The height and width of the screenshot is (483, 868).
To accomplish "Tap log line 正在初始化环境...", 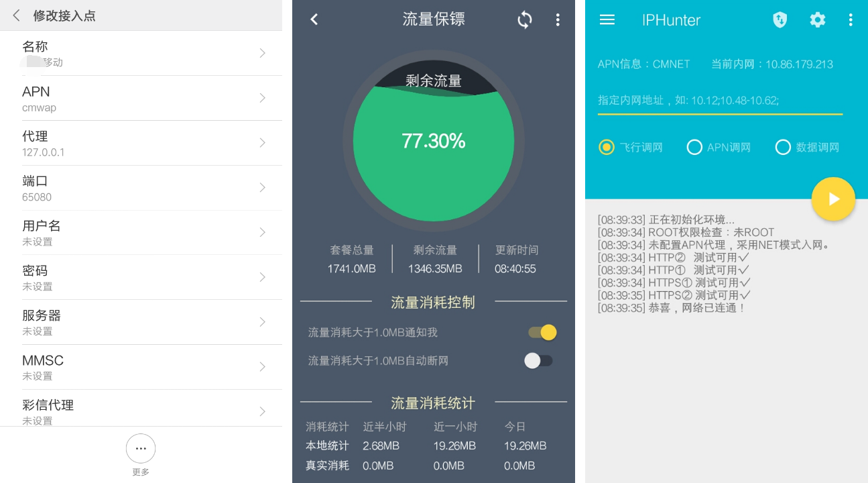I will (666, 220).
